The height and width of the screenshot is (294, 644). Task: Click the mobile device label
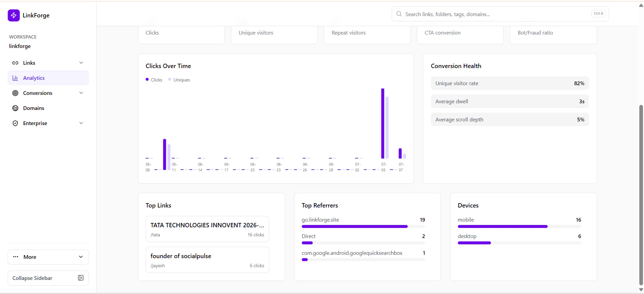466,220
